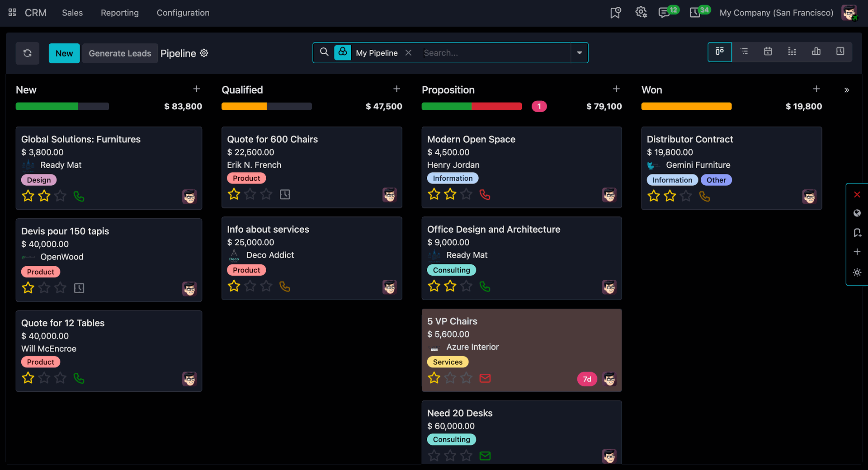The height and width of the screenshot is (470, 868).
Task: Open the CRM app menu
Action: (36, 13)
